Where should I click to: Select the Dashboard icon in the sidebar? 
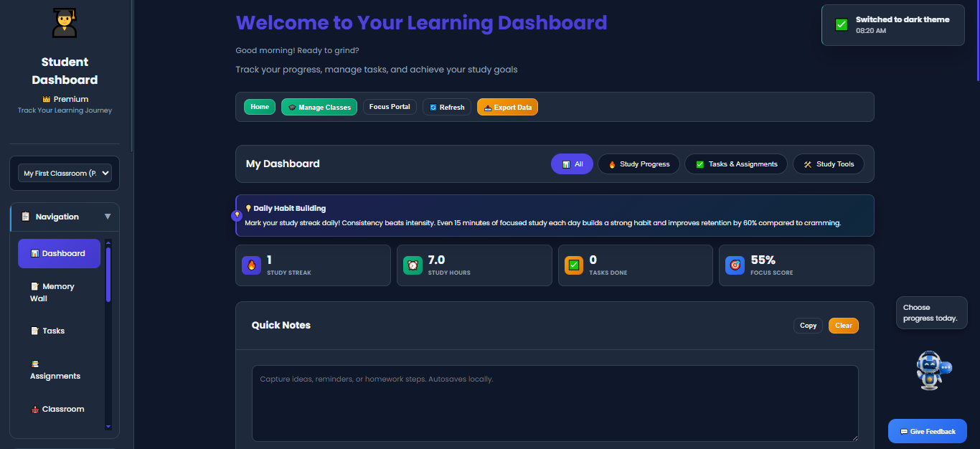point(34,253)
